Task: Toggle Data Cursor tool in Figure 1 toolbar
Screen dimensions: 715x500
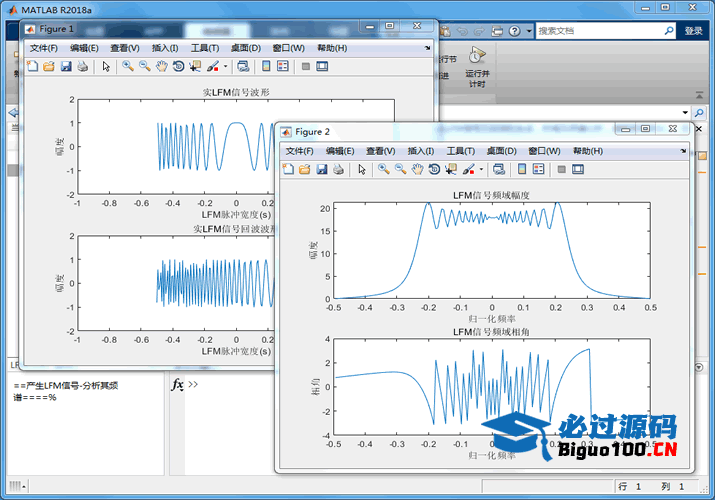Action: (195, 67)
